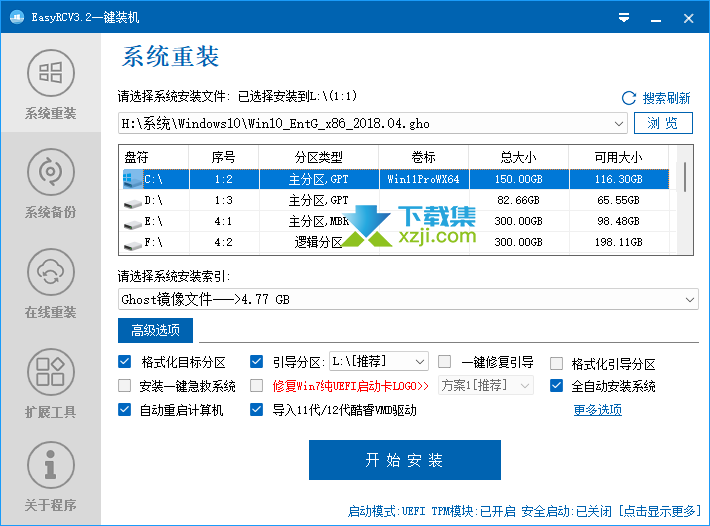Open the 引导分区 L:\[推荐] dropdown

pos(379,361)
